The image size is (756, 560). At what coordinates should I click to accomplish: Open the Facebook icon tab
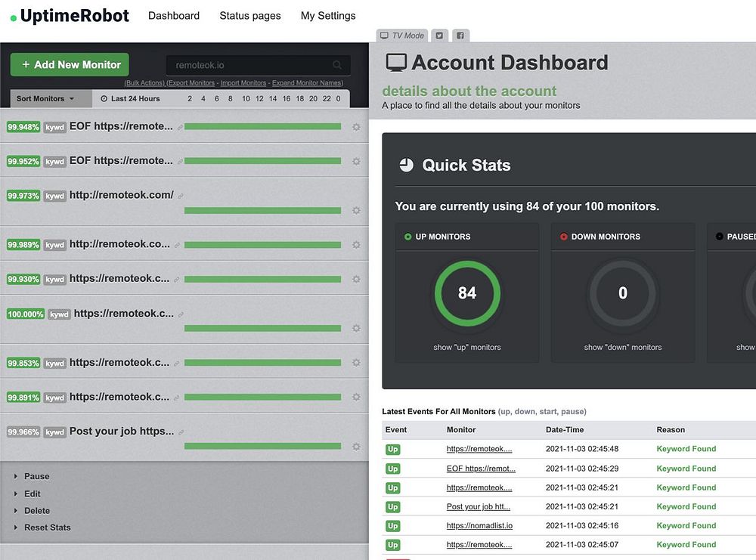pyautogui.click(x=460, y=36)
